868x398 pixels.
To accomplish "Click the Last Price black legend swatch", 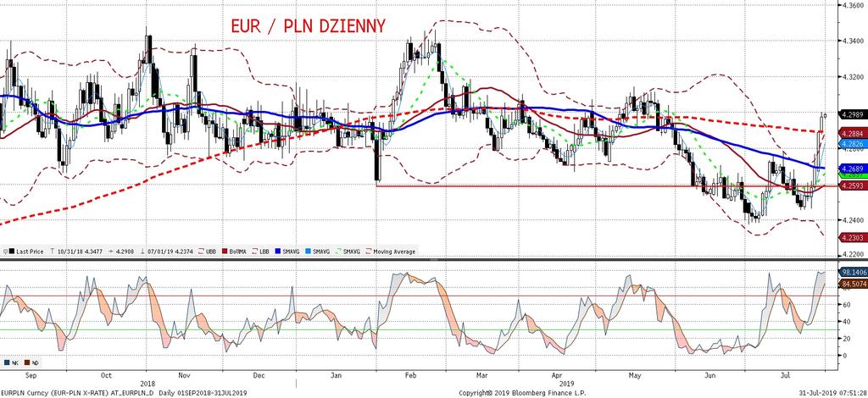I will point(11,252).
